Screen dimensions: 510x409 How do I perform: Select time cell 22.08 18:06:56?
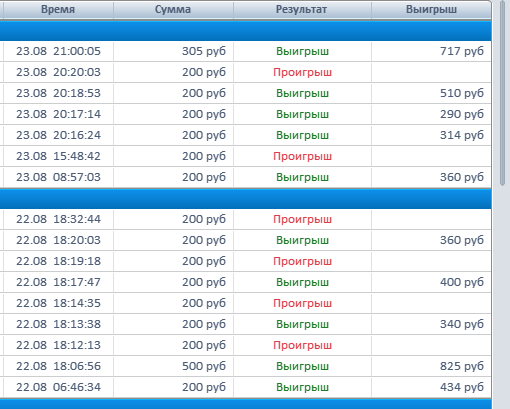click(58, 366)
